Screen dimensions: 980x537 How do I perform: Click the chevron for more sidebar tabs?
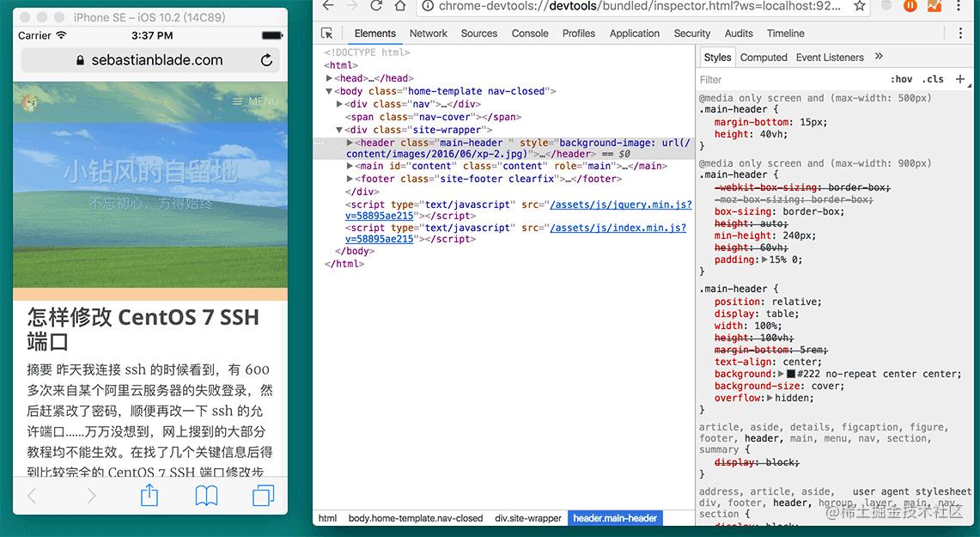click(879, 57)
